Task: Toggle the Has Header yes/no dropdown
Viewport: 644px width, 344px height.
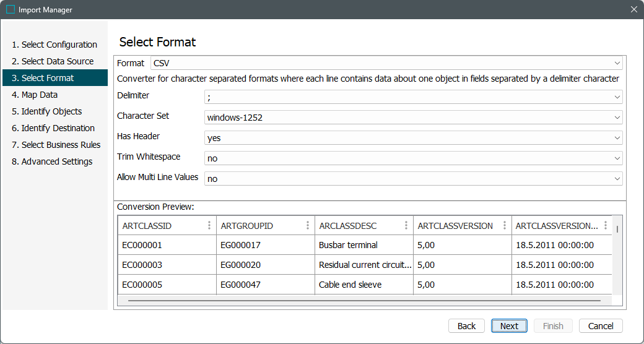Action: (413, 138)
